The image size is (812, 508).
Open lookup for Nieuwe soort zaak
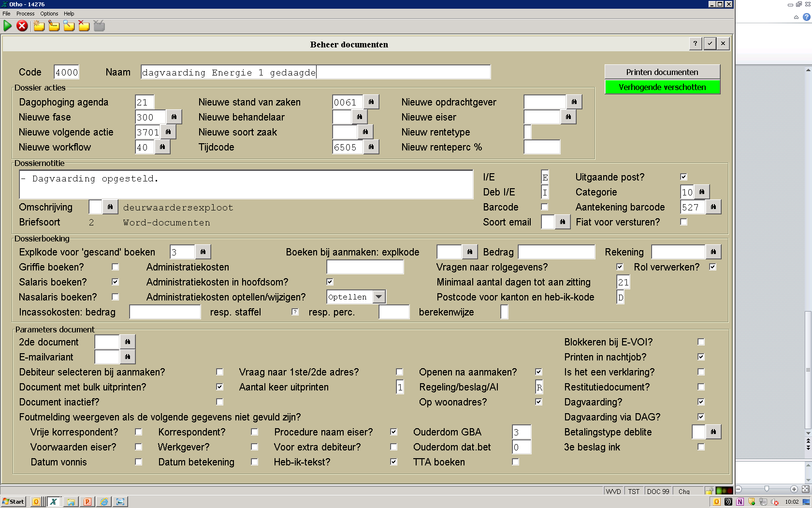point(365,132)
